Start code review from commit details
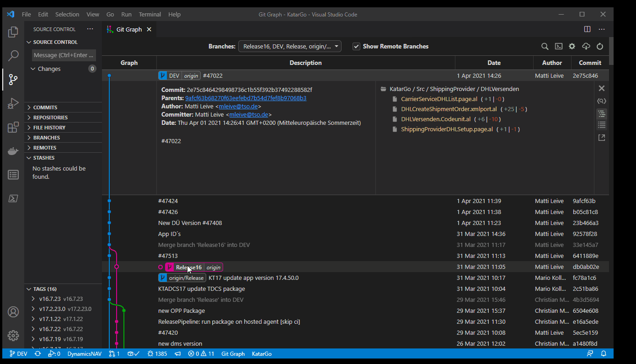Screen dimensions: 636x364 coord(602,101)
